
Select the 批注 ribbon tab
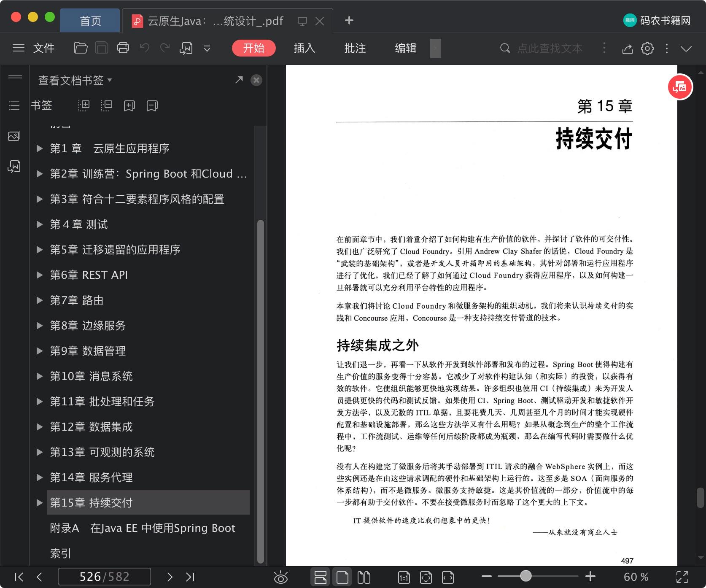pos(355,48)
